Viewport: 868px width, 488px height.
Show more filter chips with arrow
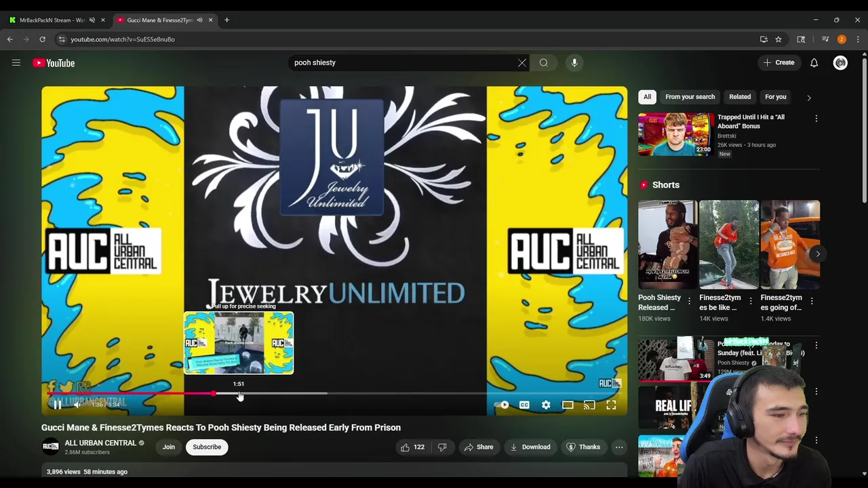click(809, 98)
